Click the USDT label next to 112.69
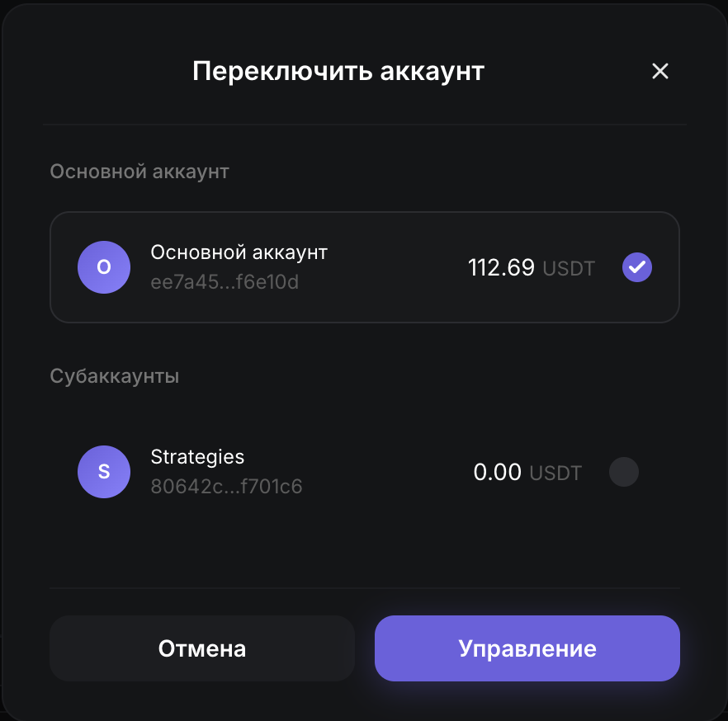Screen dimensions: 728x721 click(x=569, y=269)
